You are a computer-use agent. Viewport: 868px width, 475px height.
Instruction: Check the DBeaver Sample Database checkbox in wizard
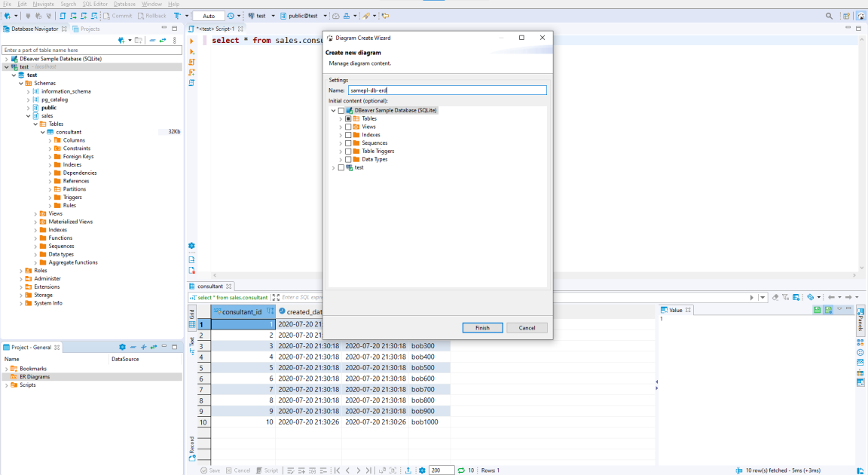(341, 111)
